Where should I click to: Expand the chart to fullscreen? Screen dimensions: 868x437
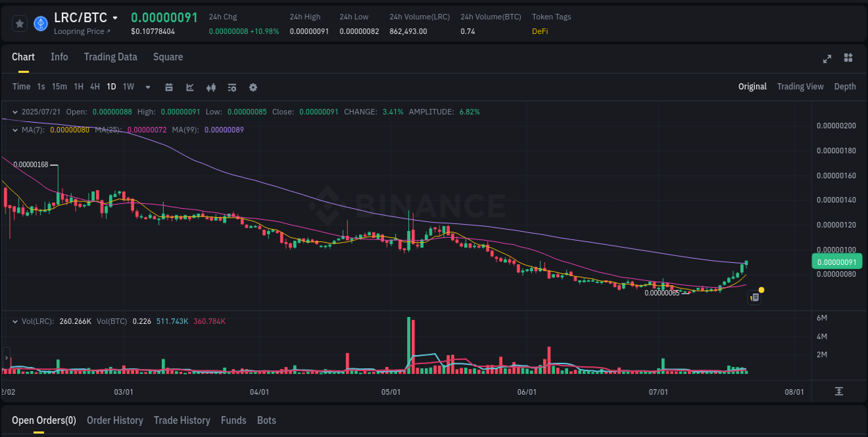coord(827,59)
